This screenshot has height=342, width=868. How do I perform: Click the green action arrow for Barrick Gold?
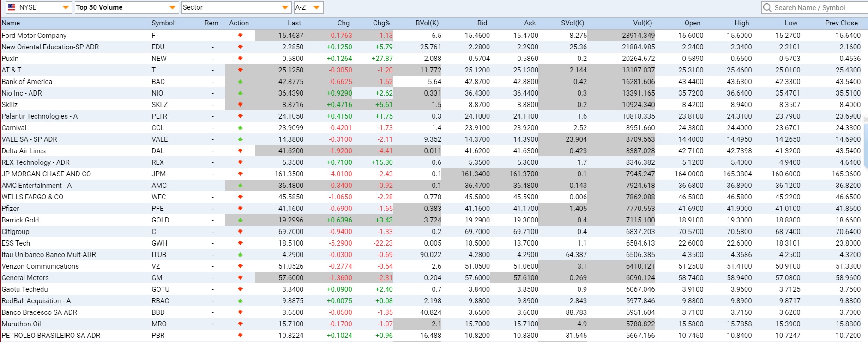[240, 220]
